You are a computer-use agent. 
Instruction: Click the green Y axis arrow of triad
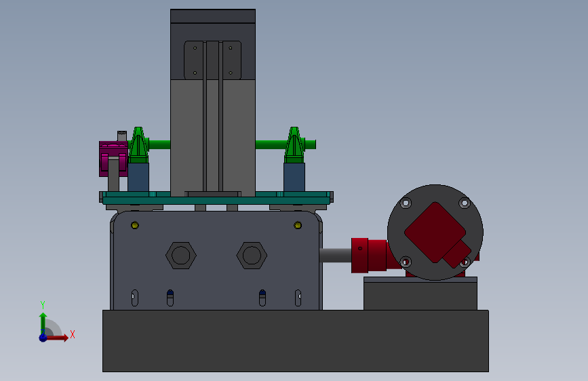pos(43,323)
